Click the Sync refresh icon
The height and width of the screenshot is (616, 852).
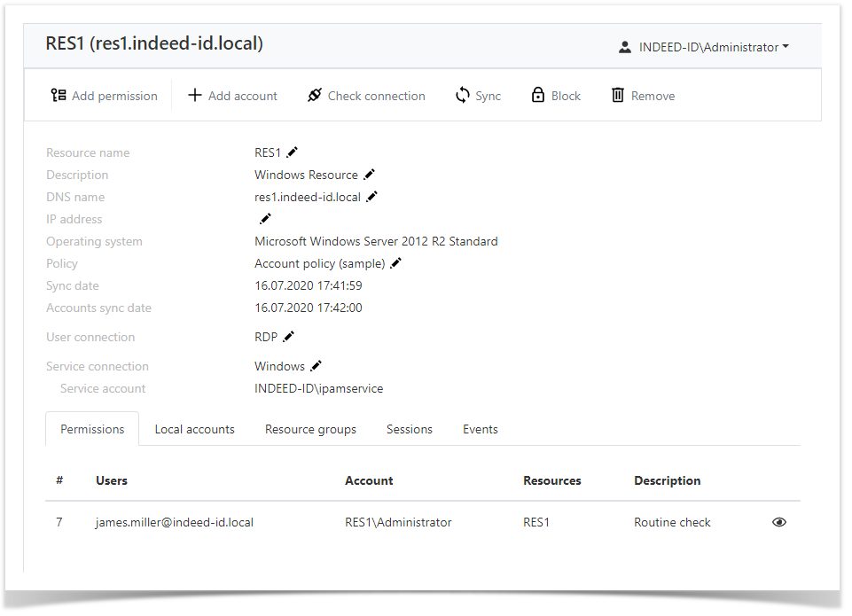[462, 95]
